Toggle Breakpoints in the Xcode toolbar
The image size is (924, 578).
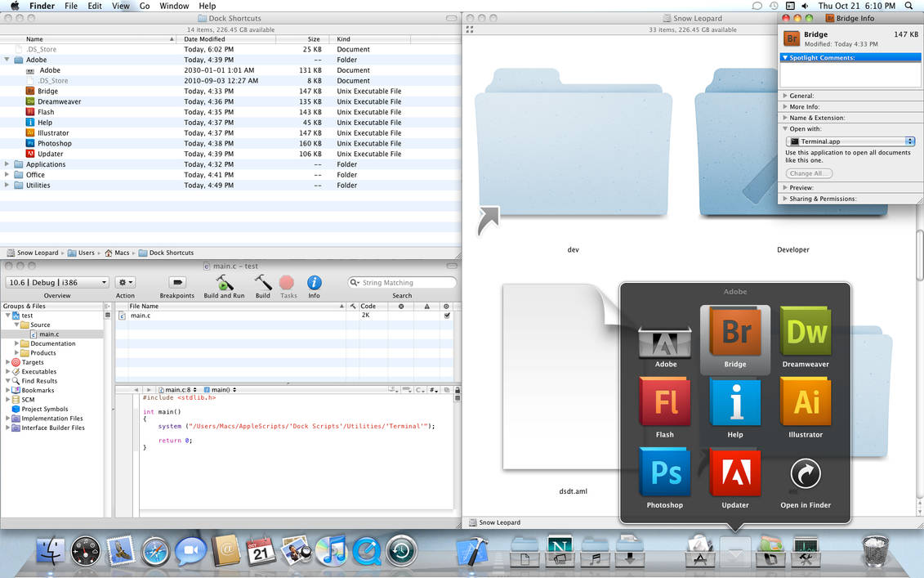coord(176,286)
